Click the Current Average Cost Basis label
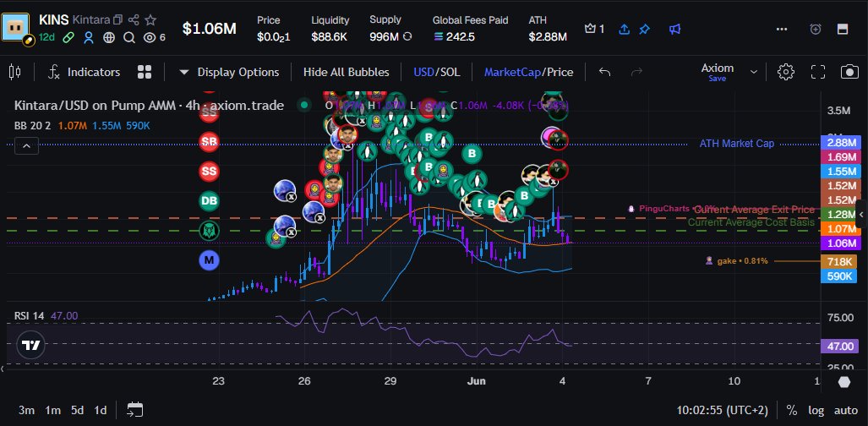This screenshot has width=868, height=426. coord(751,222)
